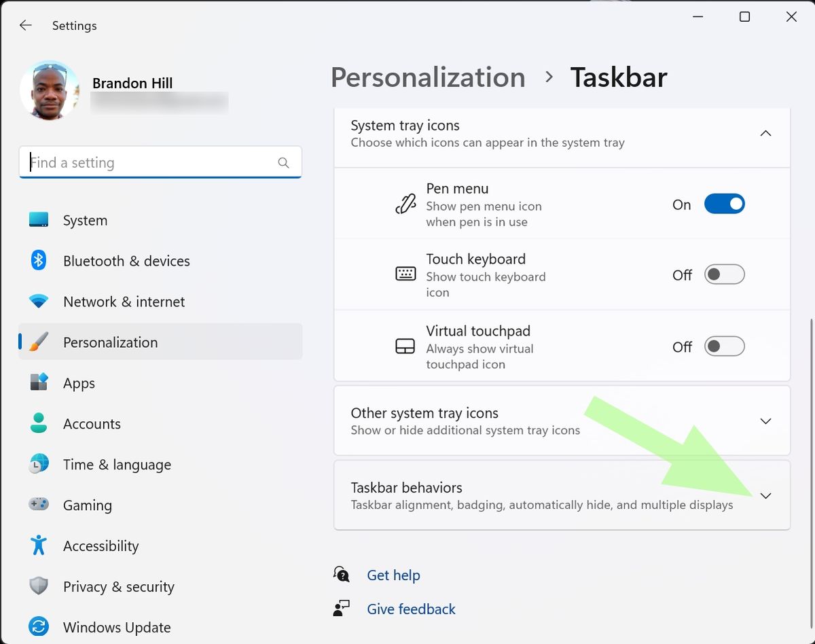815x644 pixels.
Task: Open System settings from the sidebar
Action: 85,220
